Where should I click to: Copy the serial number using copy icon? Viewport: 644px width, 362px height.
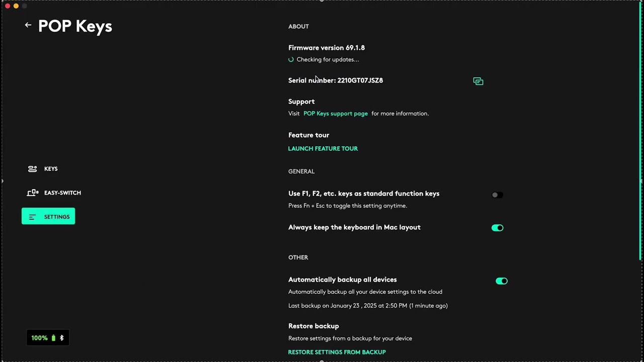point(478,81)
